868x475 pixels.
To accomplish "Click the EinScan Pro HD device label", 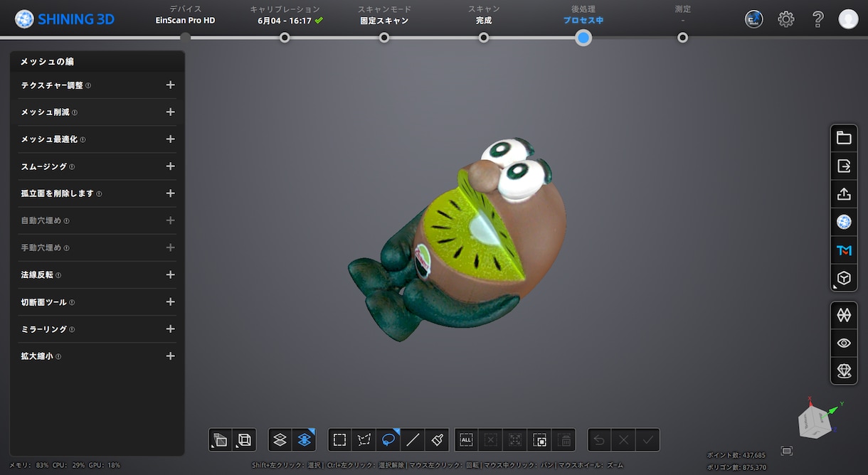I will [185, 21].
